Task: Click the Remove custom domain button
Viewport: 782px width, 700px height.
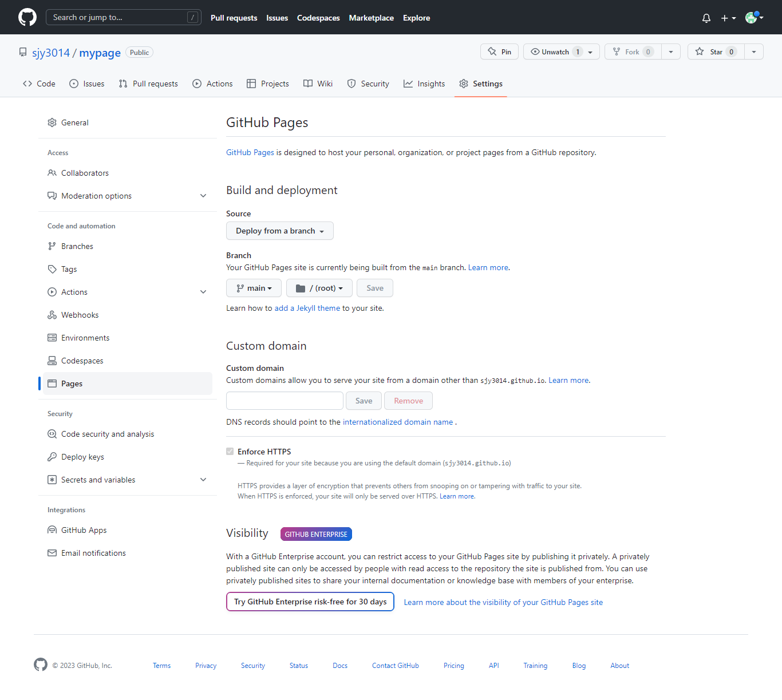Action: 409,401
